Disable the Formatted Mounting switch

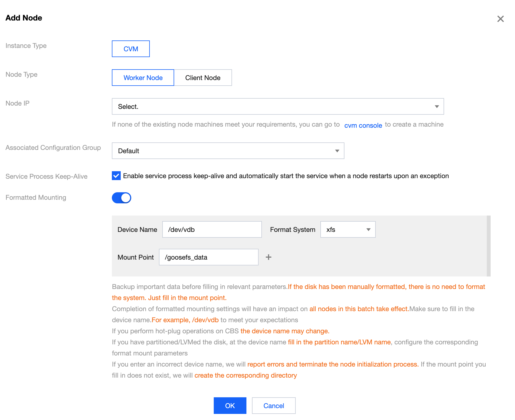tap(122, 198)
